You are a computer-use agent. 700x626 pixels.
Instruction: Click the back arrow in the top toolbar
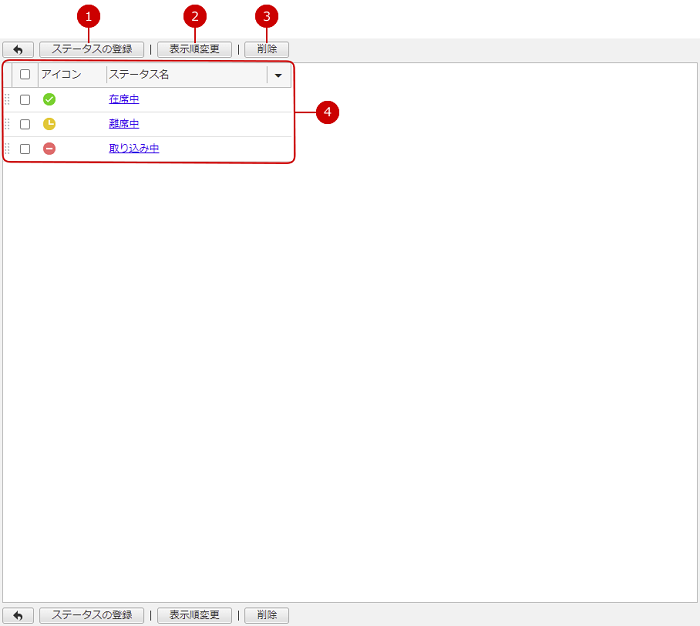pyautogui.click(x=18, y=49)
